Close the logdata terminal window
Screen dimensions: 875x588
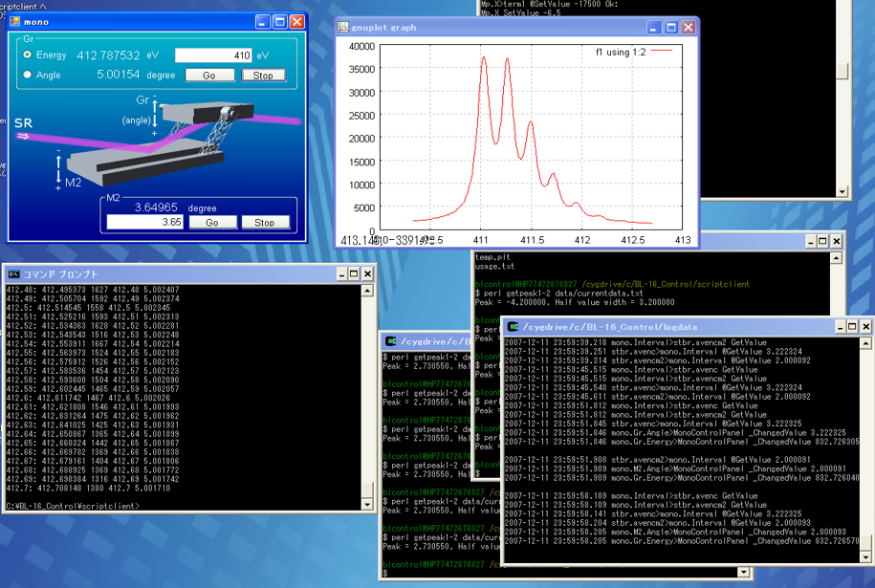865,327
